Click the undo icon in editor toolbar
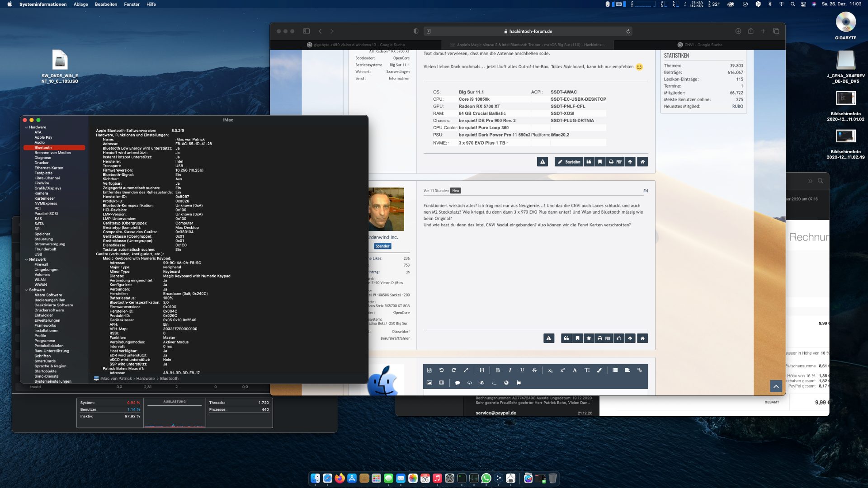The height and width of the screenshot is (488, 868). 442,370
